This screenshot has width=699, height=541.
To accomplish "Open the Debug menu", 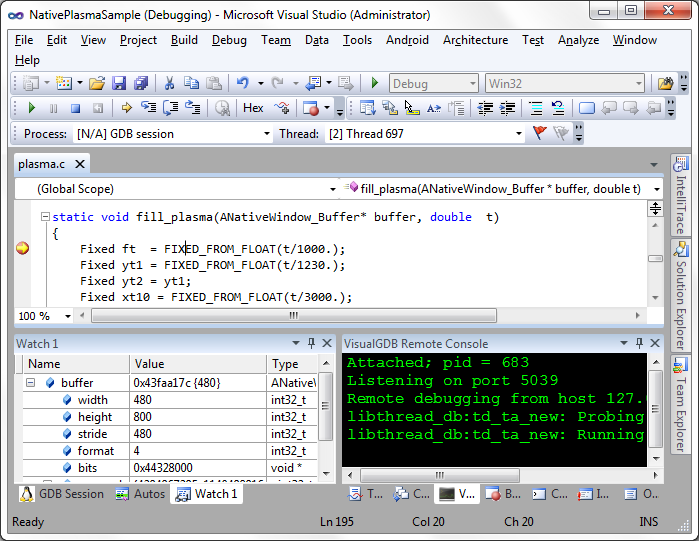I will (229, 40).
